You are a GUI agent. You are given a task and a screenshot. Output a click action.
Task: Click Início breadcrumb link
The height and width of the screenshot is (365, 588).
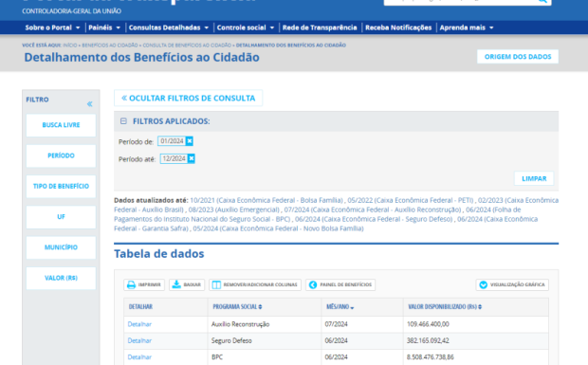[70, 45]
